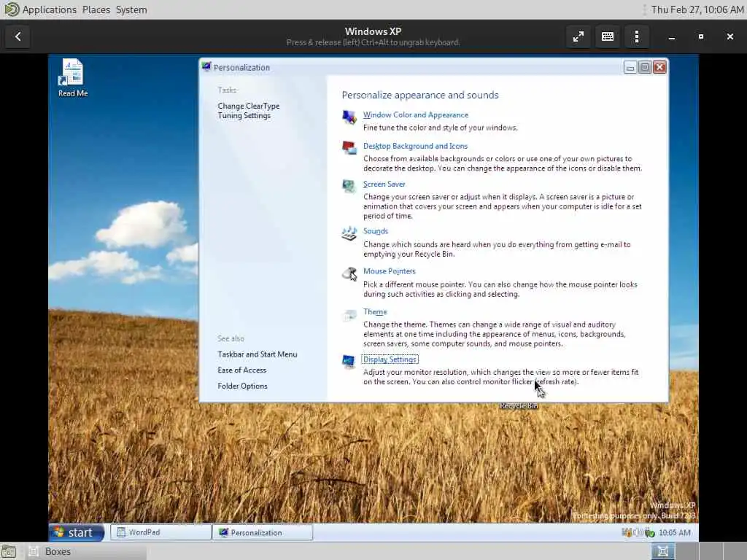Open the Mouse Pointers link

390,271
